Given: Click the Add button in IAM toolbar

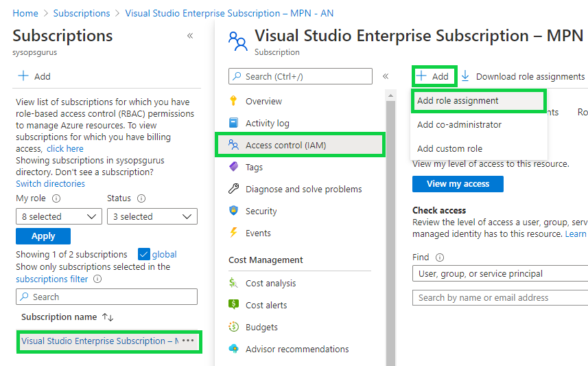Looking at the screenshot, I should point(434,76).
